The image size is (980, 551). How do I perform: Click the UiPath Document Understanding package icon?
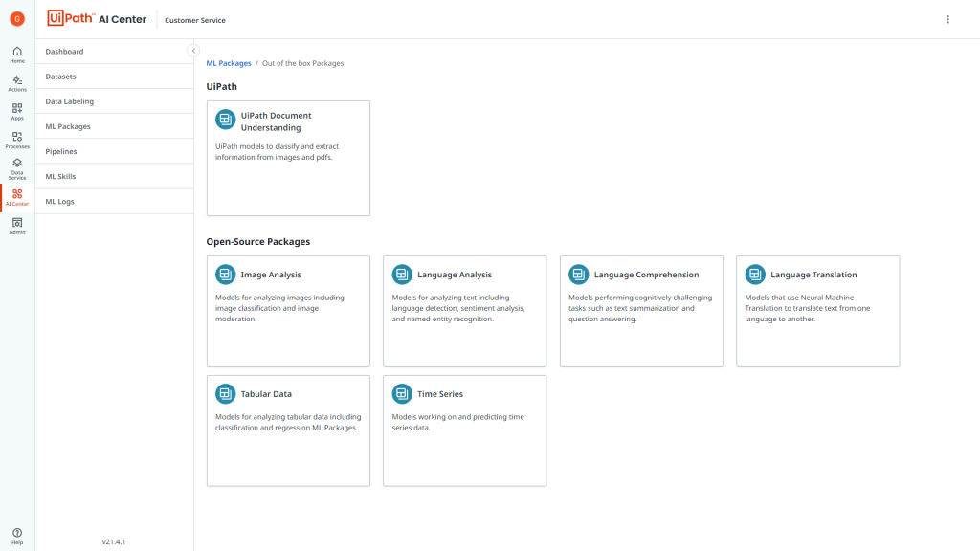[225, 119]
